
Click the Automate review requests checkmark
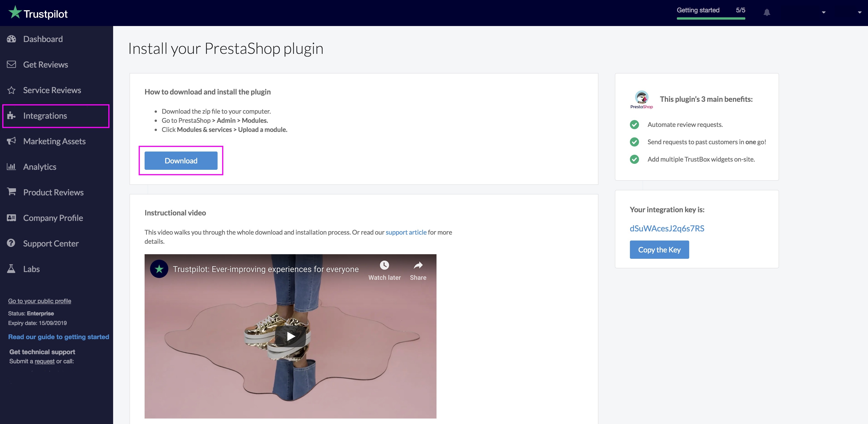click(x=634, y=124)
